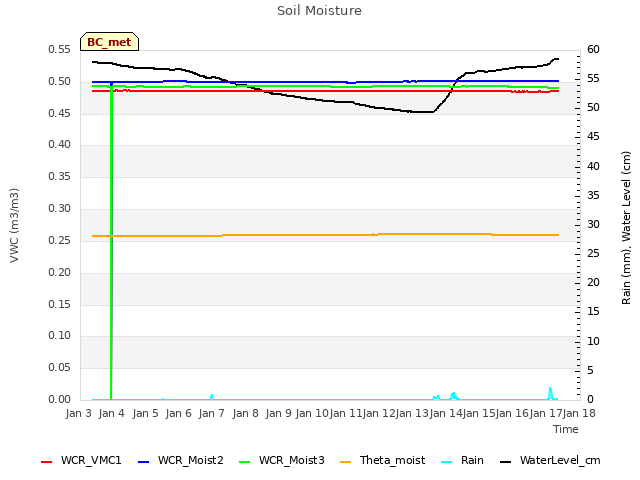Click the Jan 18 x-axis tick label

579,413
